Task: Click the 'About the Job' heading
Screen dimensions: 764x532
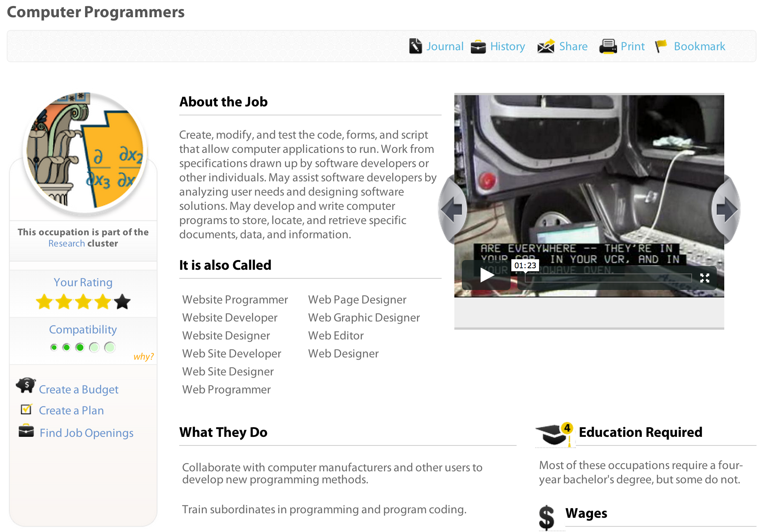Action: (x=223, y=102)
